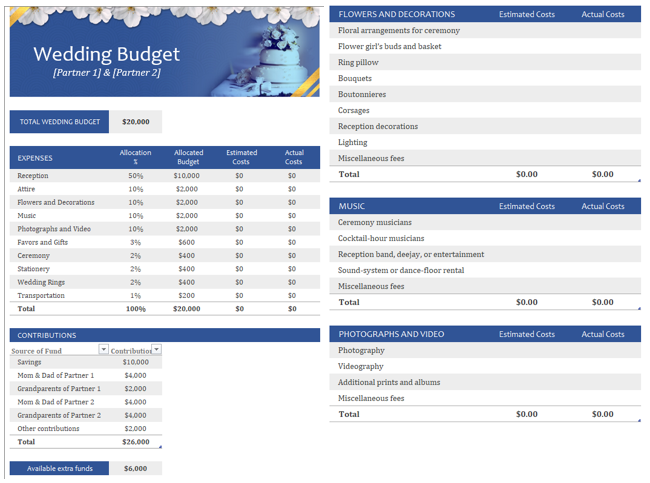The height and width of the screenshot is (483, 650).
Task: Click the $10,000 Savings contribution amount
Action: (136, 362)
